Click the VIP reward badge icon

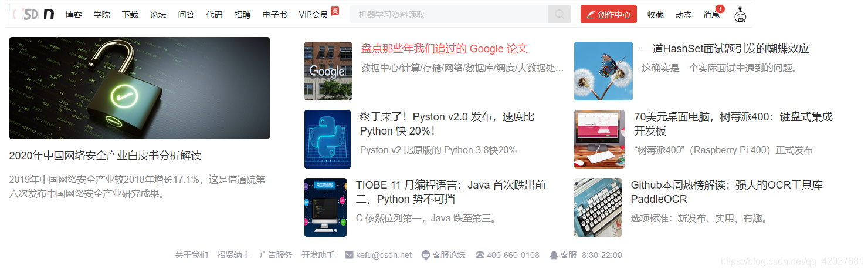tap(335, 11)
